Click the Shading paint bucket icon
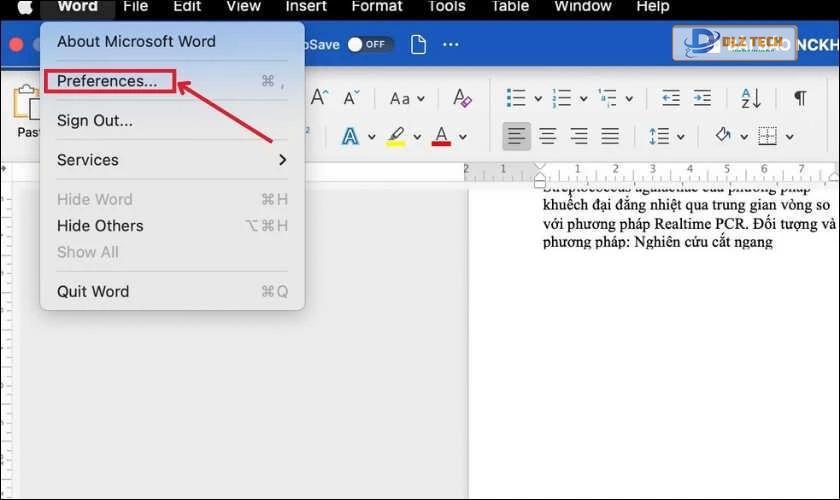840x500 pixels. point(723,135)
